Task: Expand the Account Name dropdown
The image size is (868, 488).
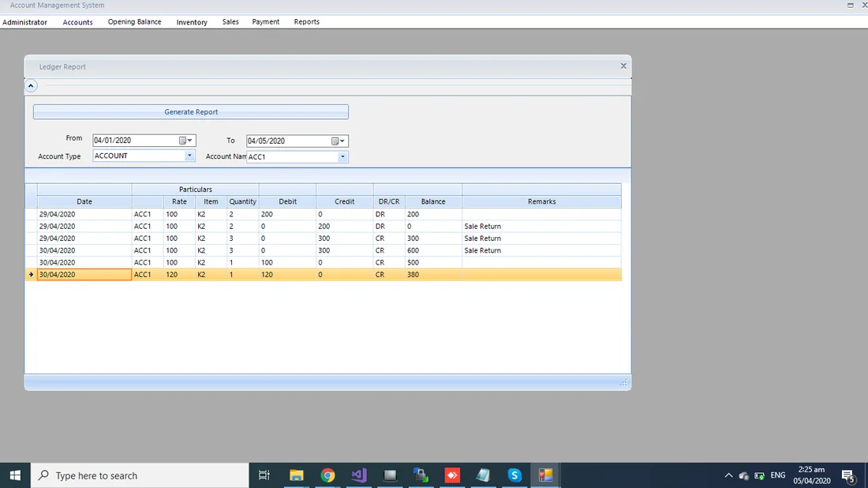Action: tap(342, 157)
